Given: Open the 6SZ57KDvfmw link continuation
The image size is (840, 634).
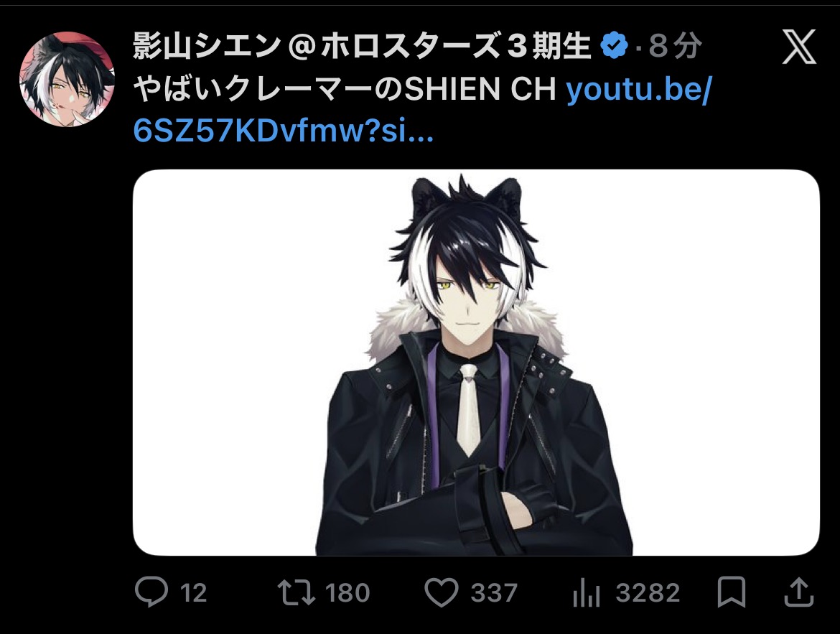Looking at the screenshot, I should click(284, 130).
